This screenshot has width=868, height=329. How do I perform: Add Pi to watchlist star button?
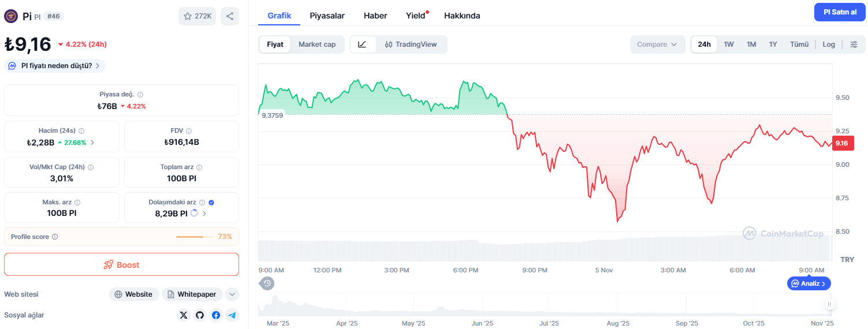tap(197, 16)
